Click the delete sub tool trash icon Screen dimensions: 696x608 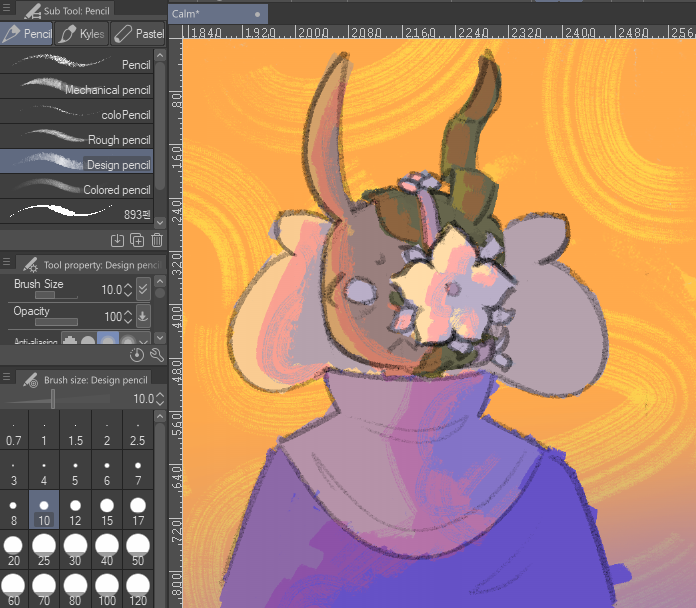pos(157,240)
